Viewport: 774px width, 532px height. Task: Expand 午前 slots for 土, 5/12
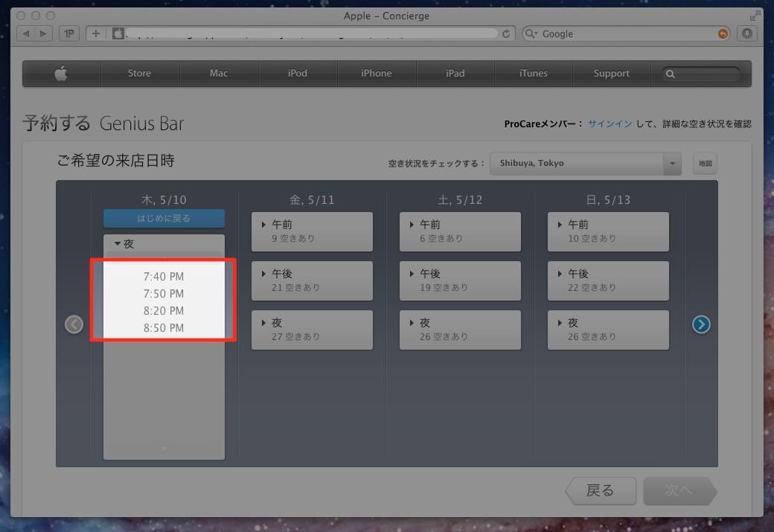point(460,231)
